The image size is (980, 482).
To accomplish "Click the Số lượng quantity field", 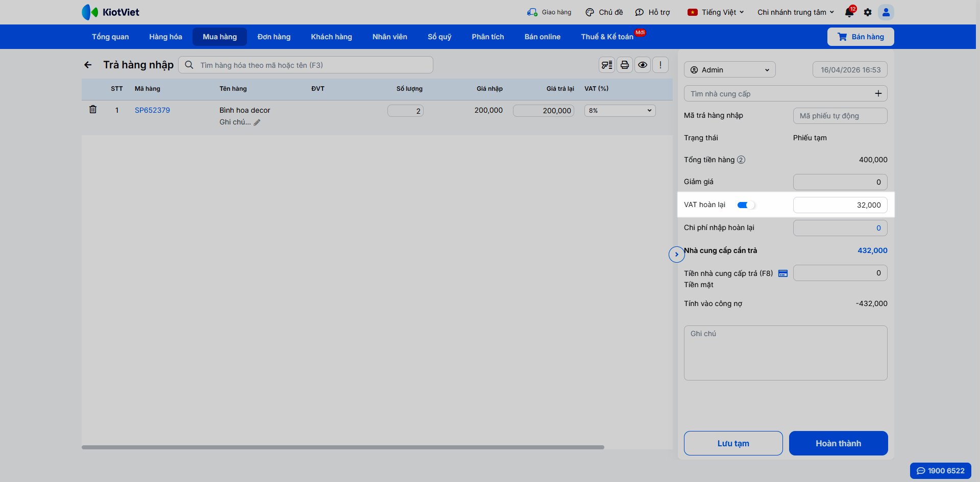I will [405, 111].
